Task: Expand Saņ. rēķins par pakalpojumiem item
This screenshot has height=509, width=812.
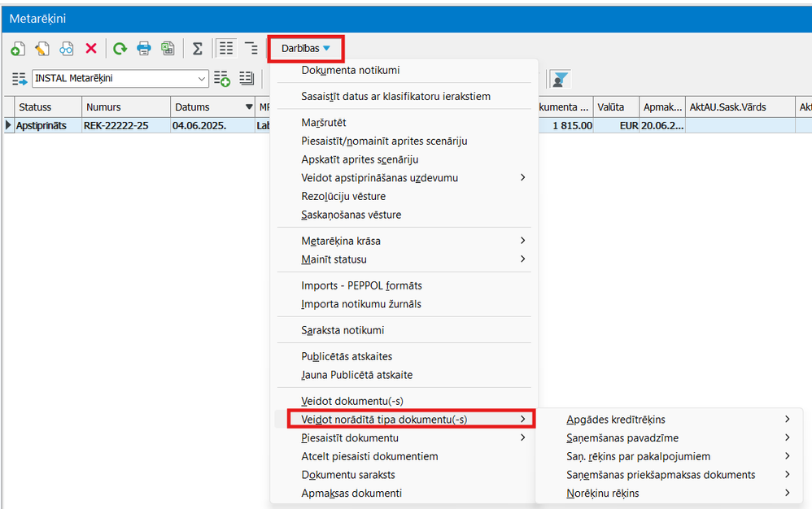Action: pyautogui.click(x=670, y=456)
